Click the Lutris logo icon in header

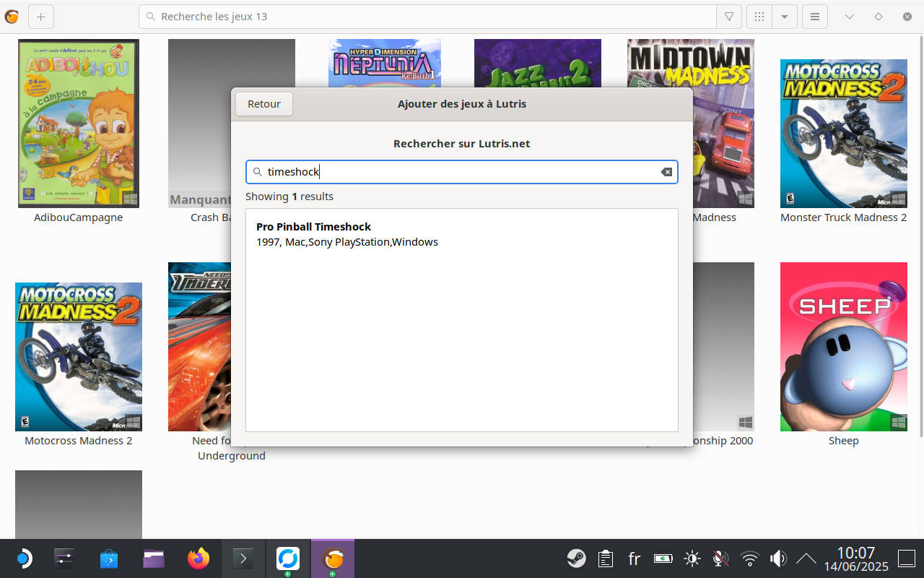[x=12, y=17]
